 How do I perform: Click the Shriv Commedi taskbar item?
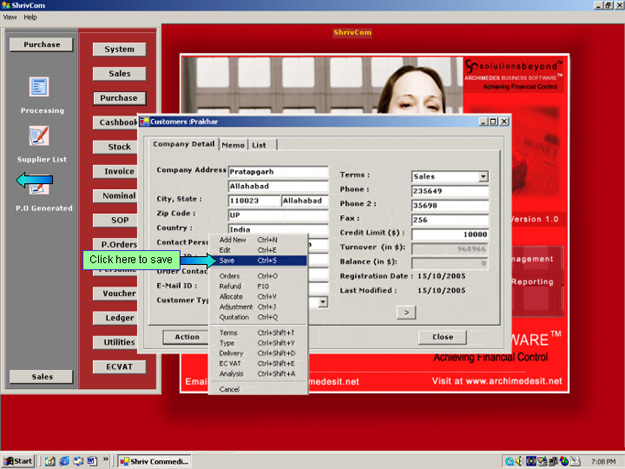click(152, 461)
